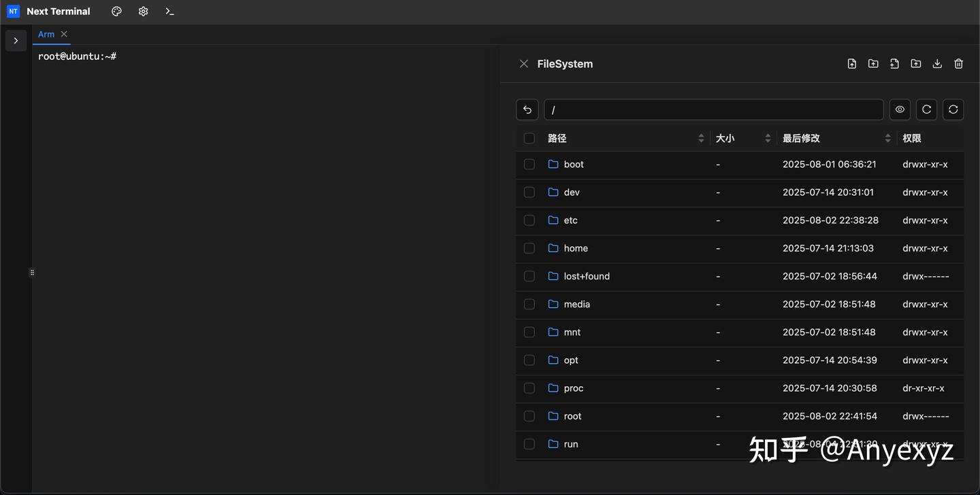Open the dev folder name

point(572,192)
